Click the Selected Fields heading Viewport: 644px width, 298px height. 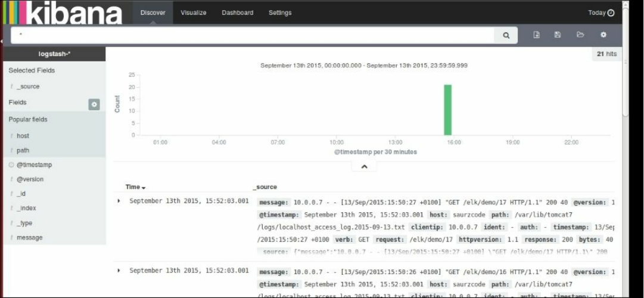(x=32, y=70)
